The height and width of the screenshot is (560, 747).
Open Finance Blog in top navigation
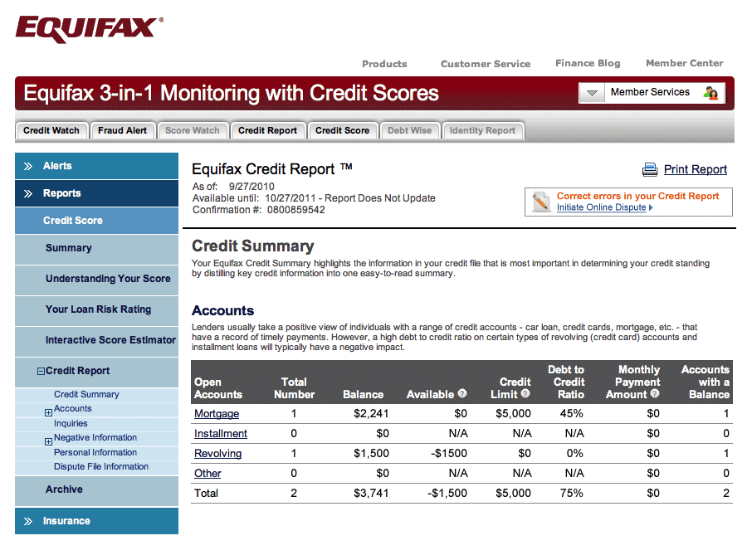click(587, 63)
